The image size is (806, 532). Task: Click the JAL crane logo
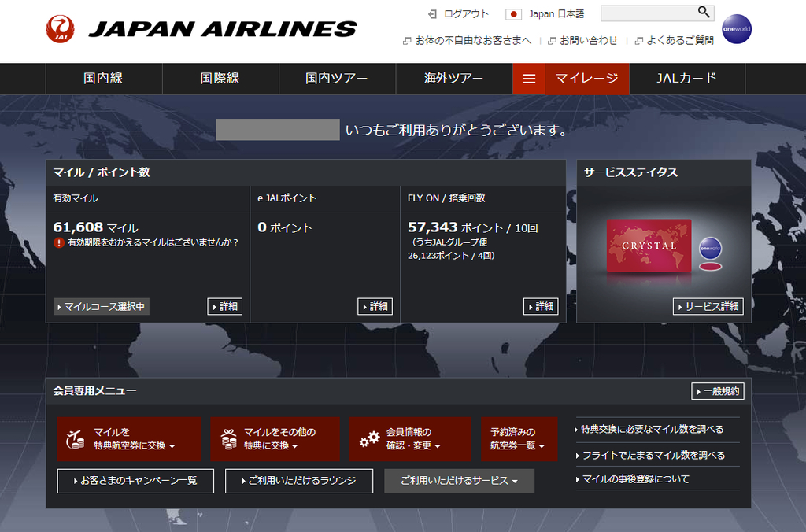[x=60, y=29]
